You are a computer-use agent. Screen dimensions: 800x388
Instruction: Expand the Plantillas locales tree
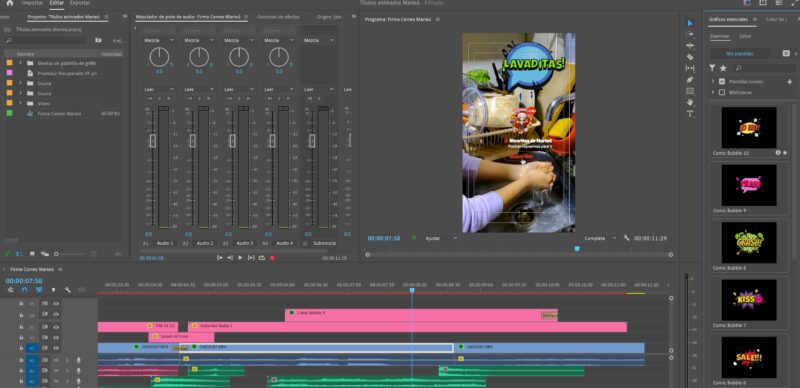coord(713,81)
